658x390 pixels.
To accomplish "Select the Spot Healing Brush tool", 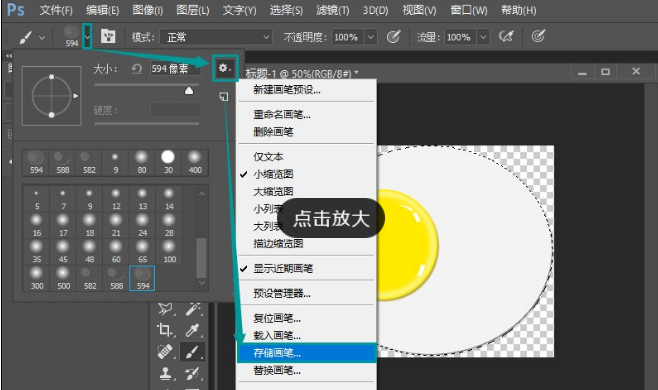I will pyautogui.click(x=164, y=352).
